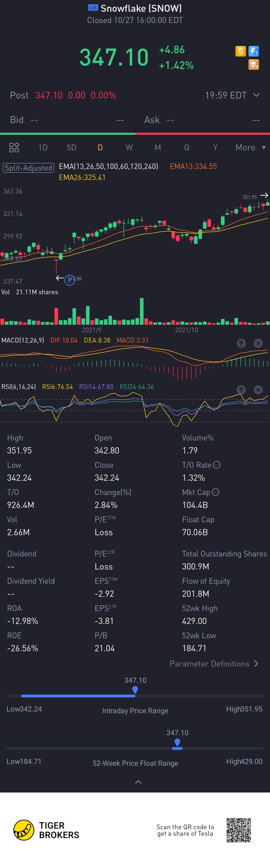Tap the Flow of Equity value 201.8M
The height and width of the screenshot is (868, 270).
tap(195, 594)
